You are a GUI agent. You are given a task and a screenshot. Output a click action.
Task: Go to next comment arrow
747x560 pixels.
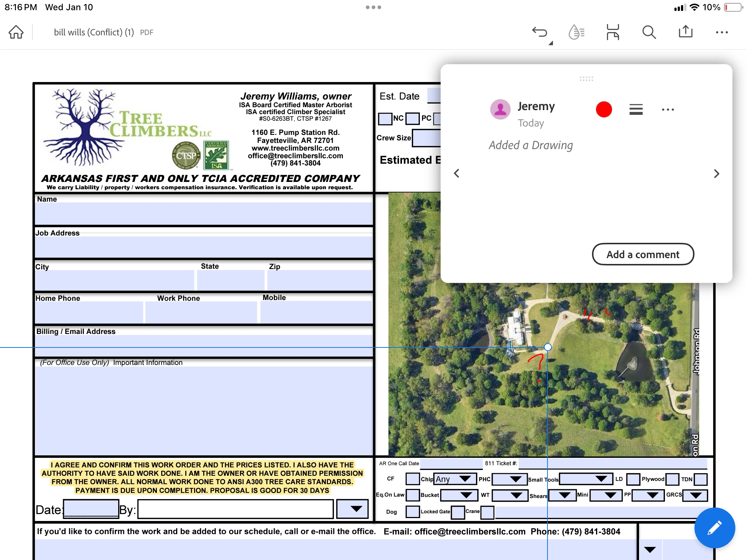point(716,174)
